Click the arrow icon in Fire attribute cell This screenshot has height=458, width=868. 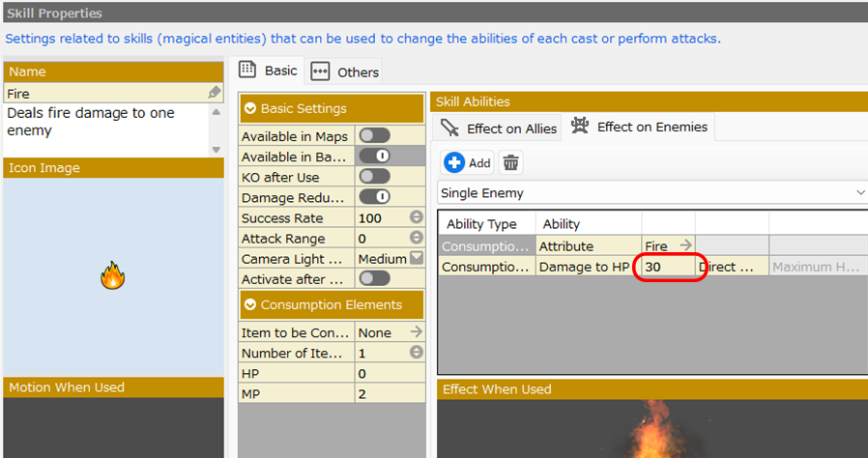[684, 246]
